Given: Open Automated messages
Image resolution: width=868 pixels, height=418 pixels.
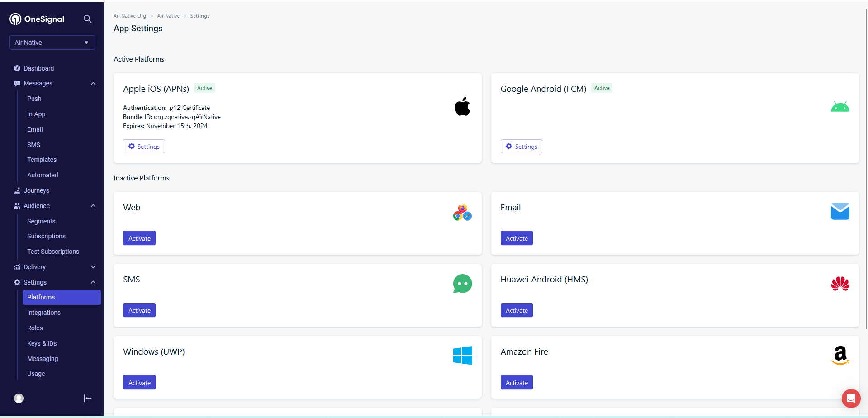Looking at the screenshot, I should pyautogui.click(x=43, y=175).
